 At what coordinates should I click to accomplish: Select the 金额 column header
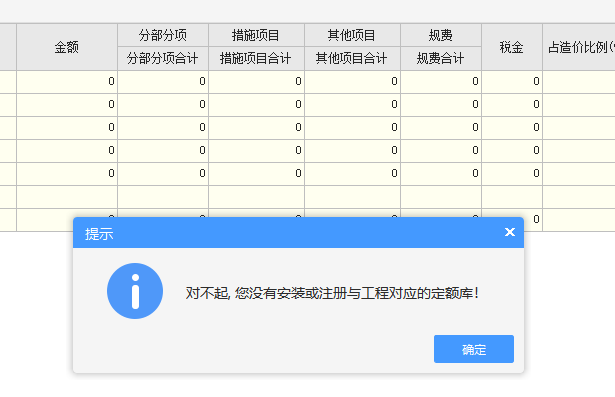[67, 47]
